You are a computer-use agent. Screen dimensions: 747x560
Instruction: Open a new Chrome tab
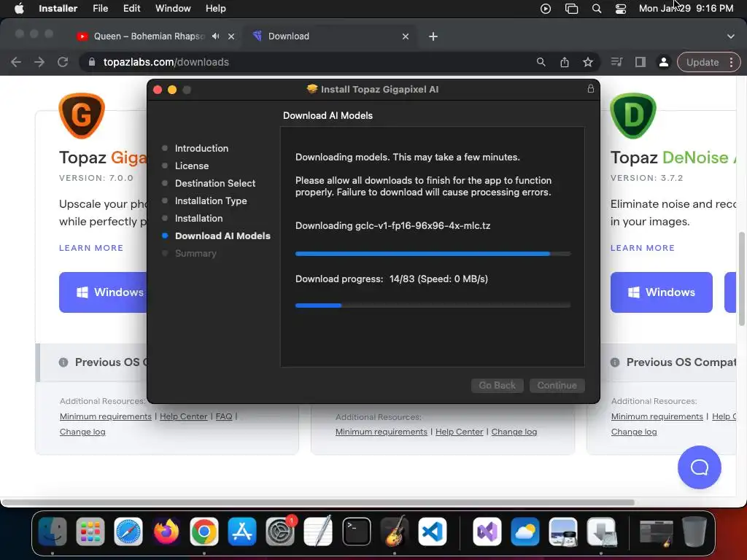[433, 36]
